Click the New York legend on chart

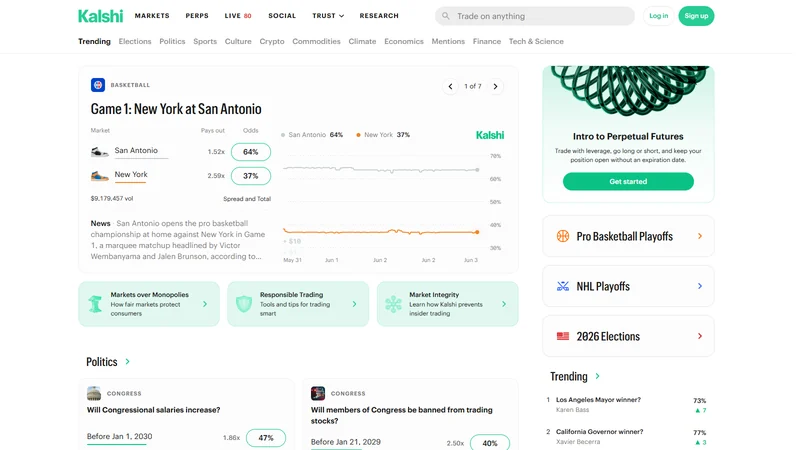[383, 135]
